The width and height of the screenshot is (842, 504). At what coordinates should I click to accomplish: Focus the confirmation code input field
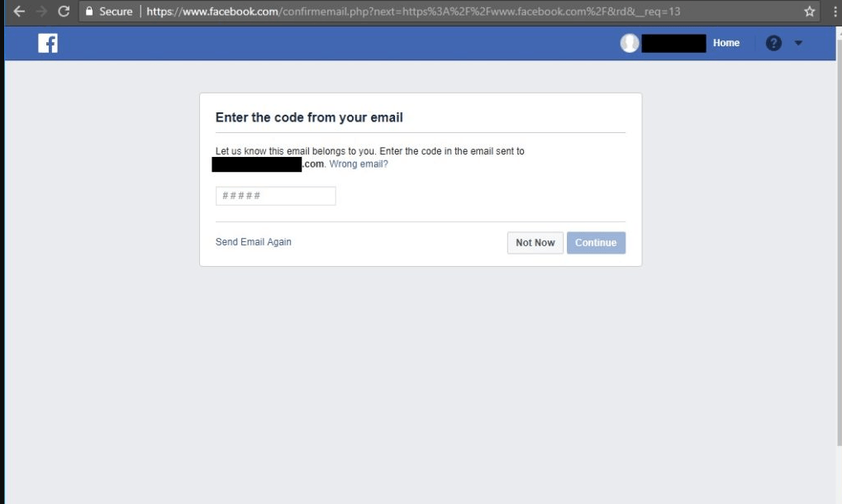[x=276, y=196]
